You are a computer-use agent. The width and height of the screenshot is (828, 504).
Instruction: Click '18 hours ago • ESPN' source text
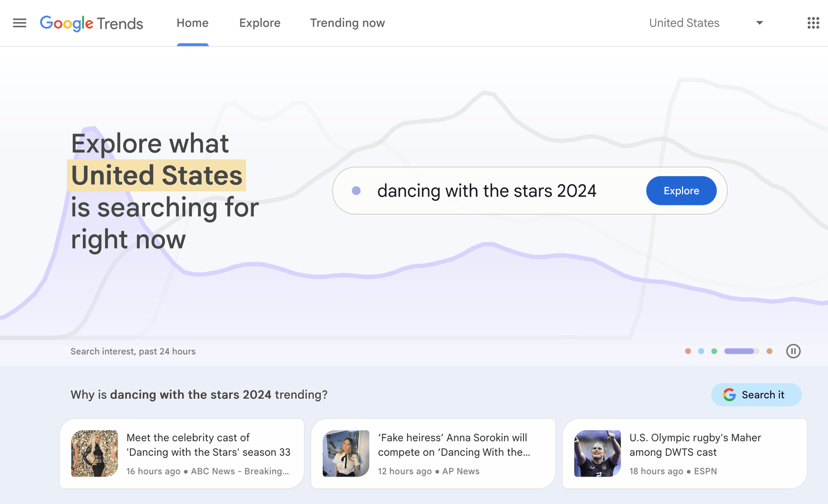tap(673, 472)
